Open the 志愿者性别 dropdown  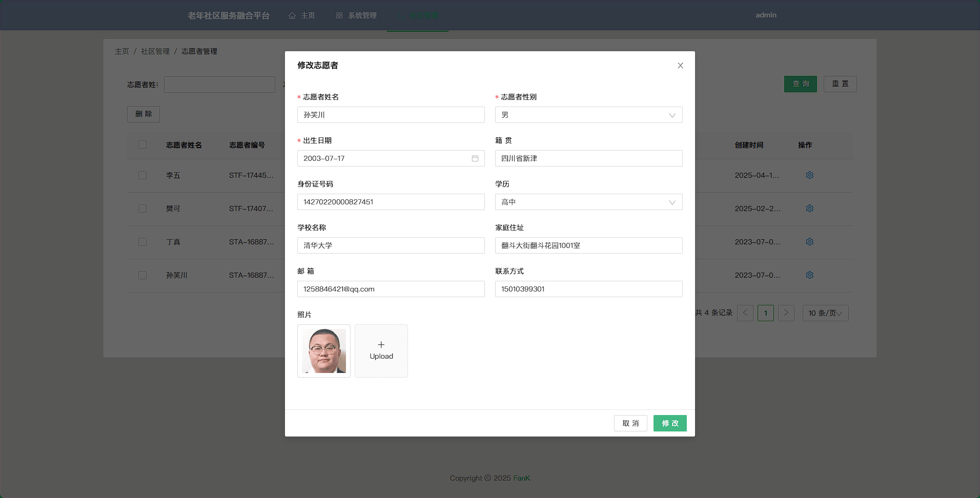click(x=588, y=115)
